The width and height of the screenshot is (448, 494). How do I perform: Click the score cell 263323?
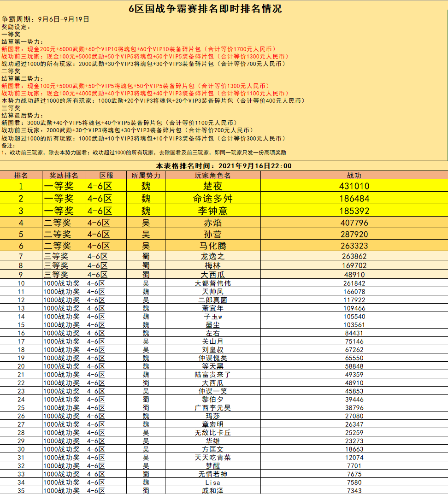[x=354, y=246]
